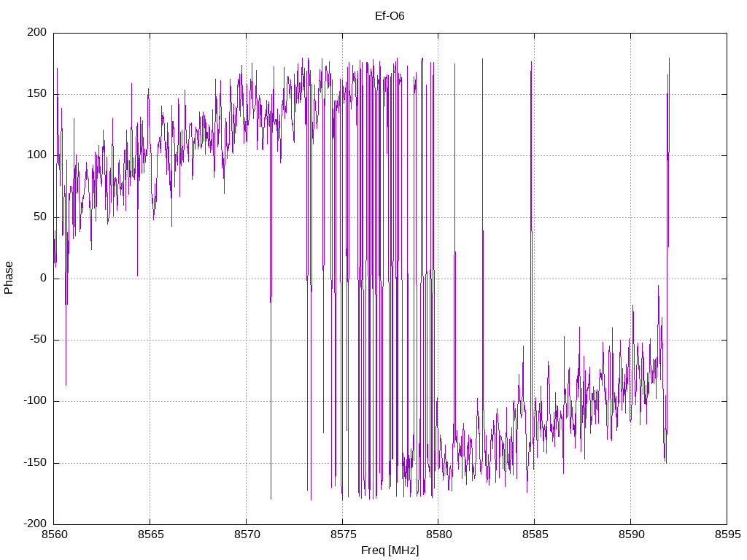This screenshot has width=747, height=560.
Task: Click x-axis tick label '8565'
Action: (x=150, y=534)
